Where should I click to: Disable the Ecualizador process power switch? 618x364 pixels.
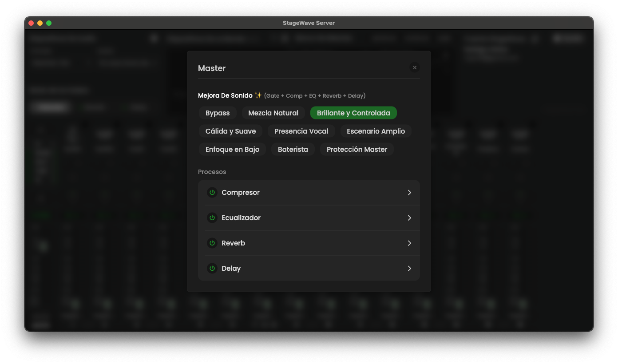point(212,218)
